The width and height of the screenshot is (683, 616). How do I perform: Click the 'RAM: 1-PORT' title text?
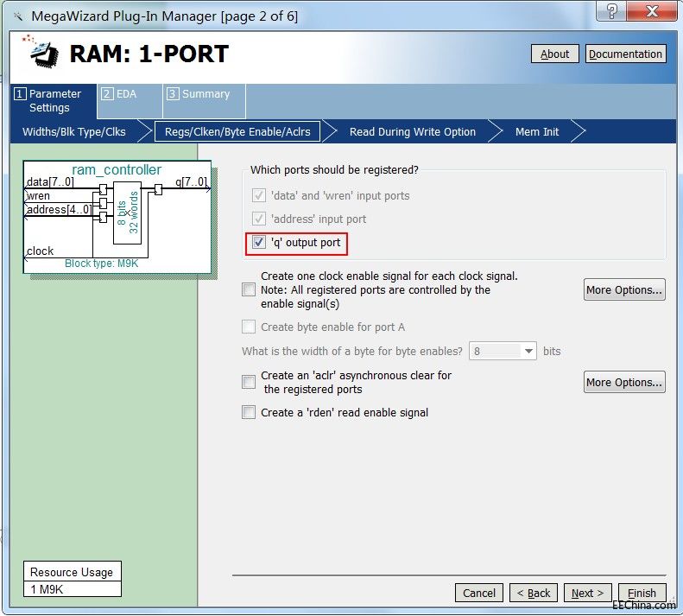[149, 54]
